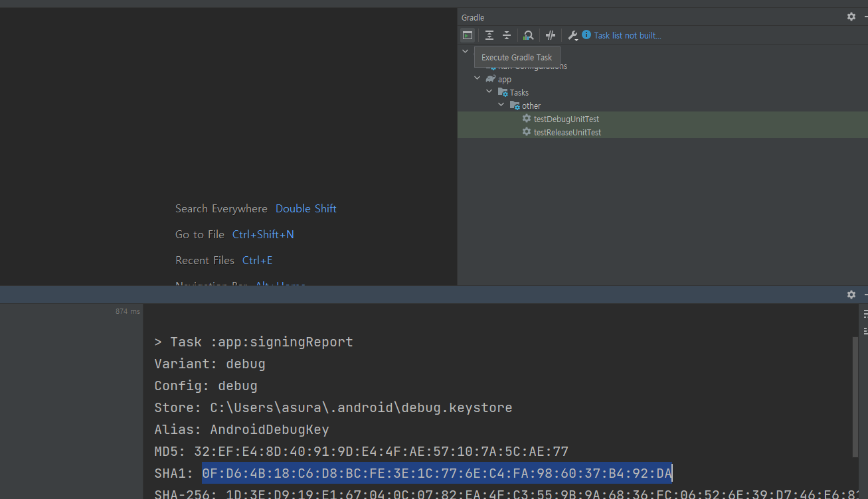Click the '874 ms' duration label
Viewport: 868px width, 499px height.
128,311
